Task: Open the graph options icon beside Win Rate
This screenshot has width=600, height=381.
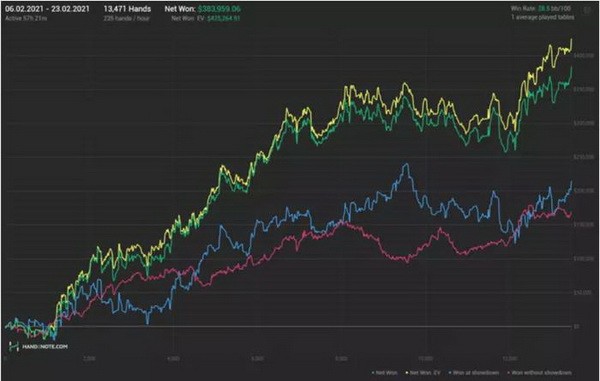Action: click(587, 11)
